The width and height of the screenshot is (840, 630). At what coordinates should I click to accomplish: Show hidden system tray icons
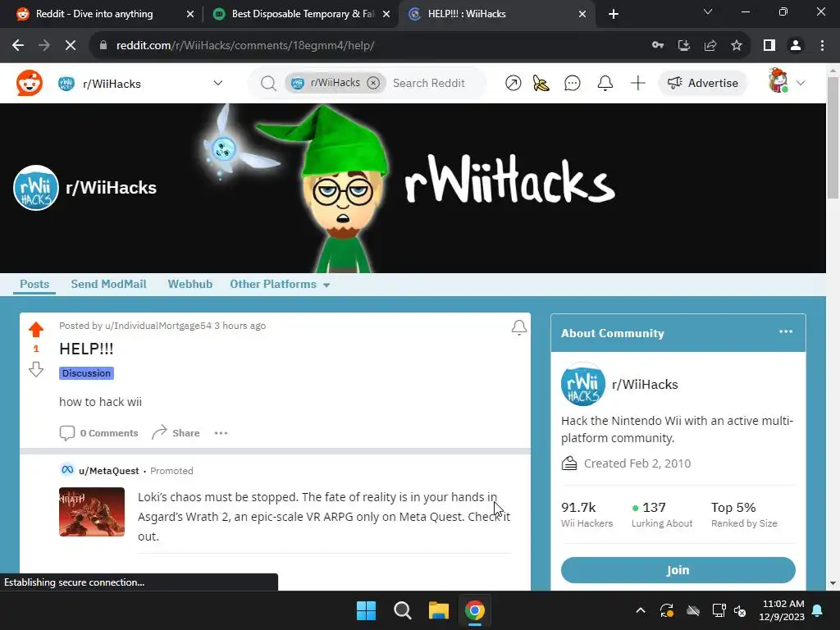coord(640,610)
